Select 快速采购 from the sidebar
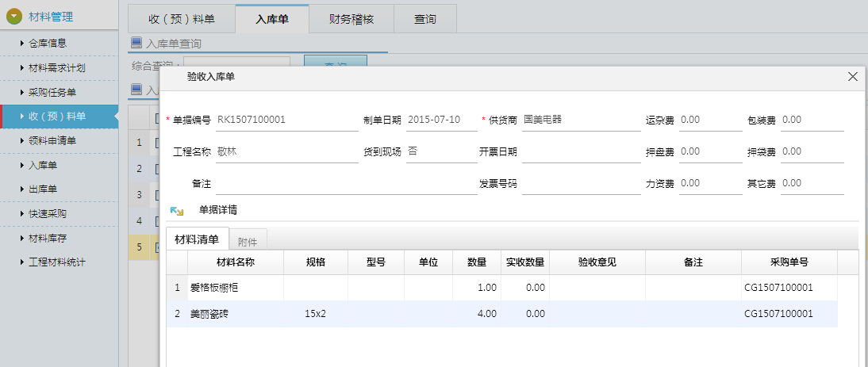This screenshot has width=868, height=367. [48, 214]
